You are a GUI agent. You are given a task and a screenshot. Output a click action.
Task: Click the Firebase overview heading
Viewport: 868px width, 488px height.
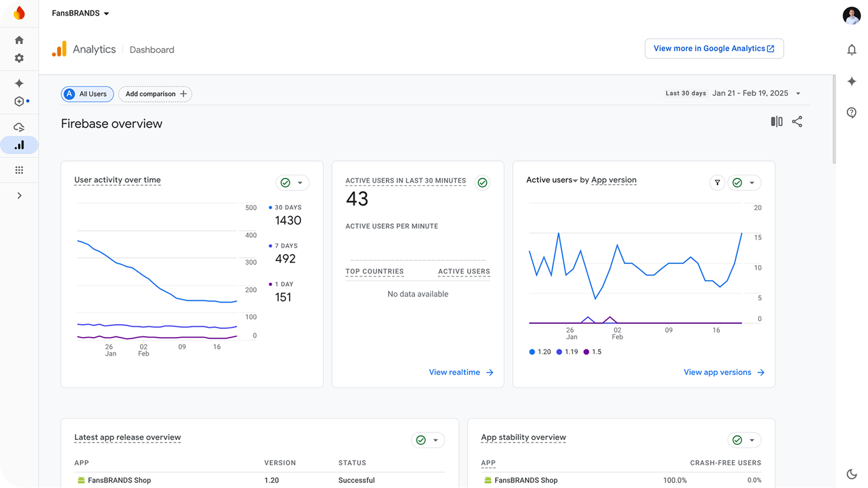click(112, 124)
